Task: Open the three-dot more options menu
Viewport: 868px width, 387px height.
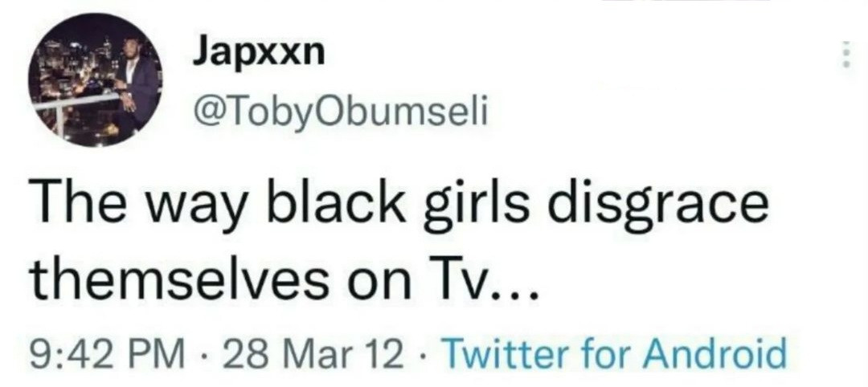Action: (x=845, y=55)
